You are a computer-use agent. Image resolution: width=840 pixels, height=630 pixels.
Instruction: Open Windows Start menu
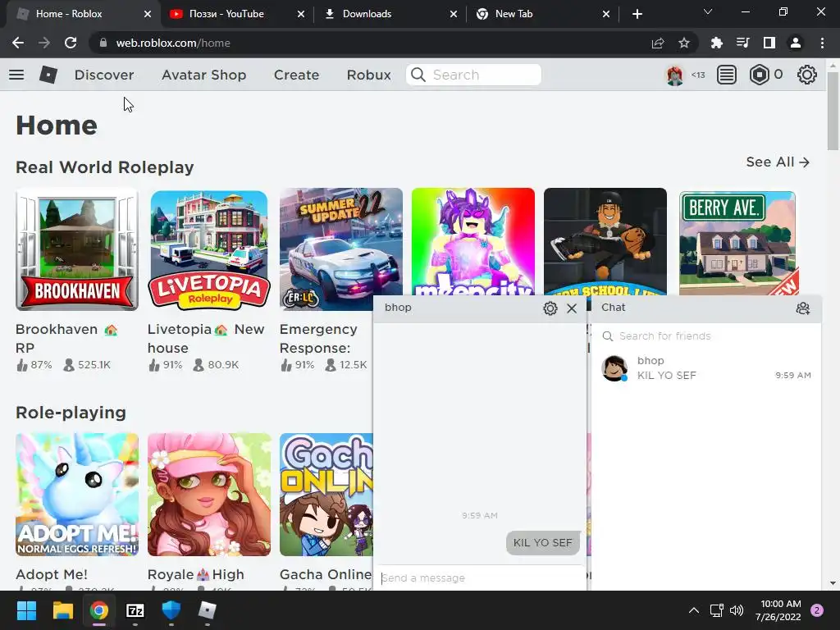click(26, 610)
